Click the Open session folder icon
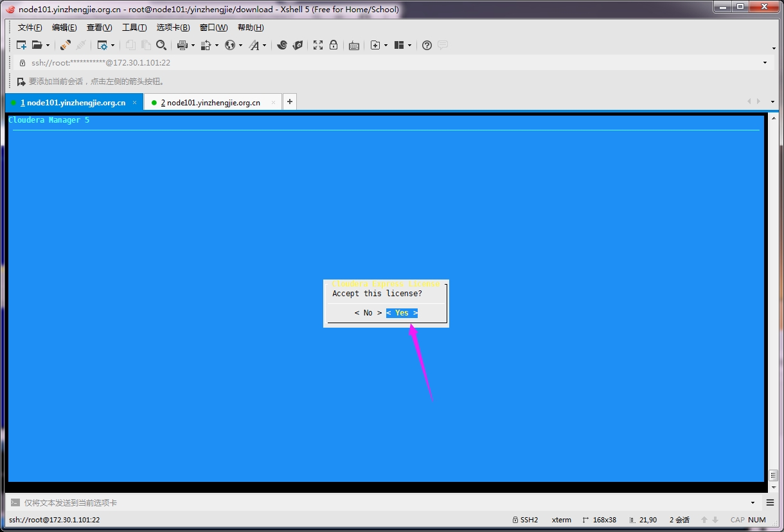784x532 pixels. point(37,45)
